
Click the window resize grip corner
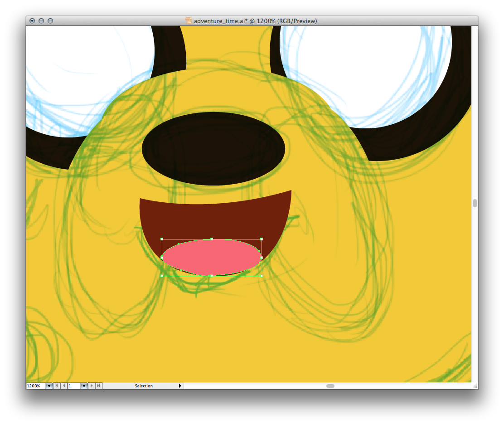coord(475,386)
